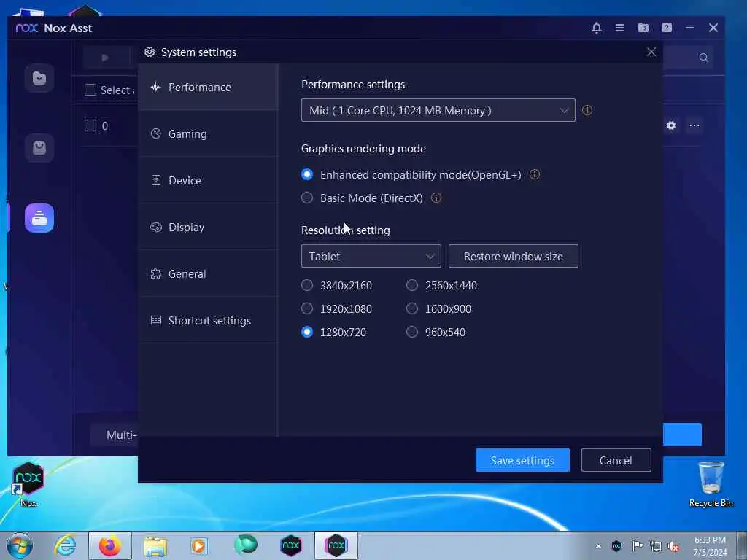Click the search magnifier in Nox Asst

[704, 58]
